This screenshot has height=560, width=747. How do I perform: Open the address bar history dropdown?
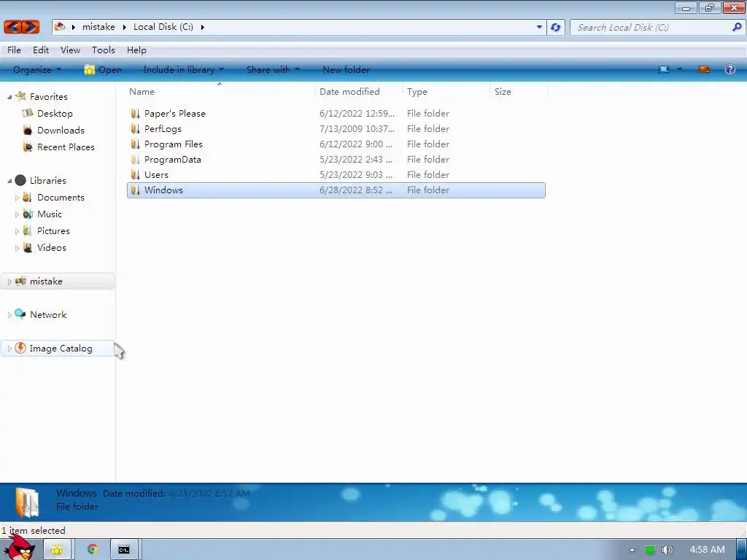pyautogui.click(x=539, y=27)
